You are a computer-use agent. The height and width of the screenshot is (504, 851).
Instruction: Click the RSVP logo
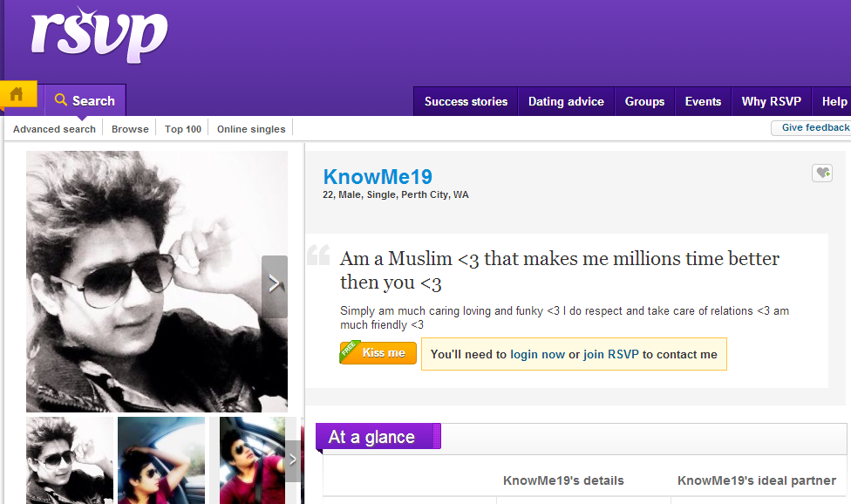pyautogui.click(x=99, y=35)
